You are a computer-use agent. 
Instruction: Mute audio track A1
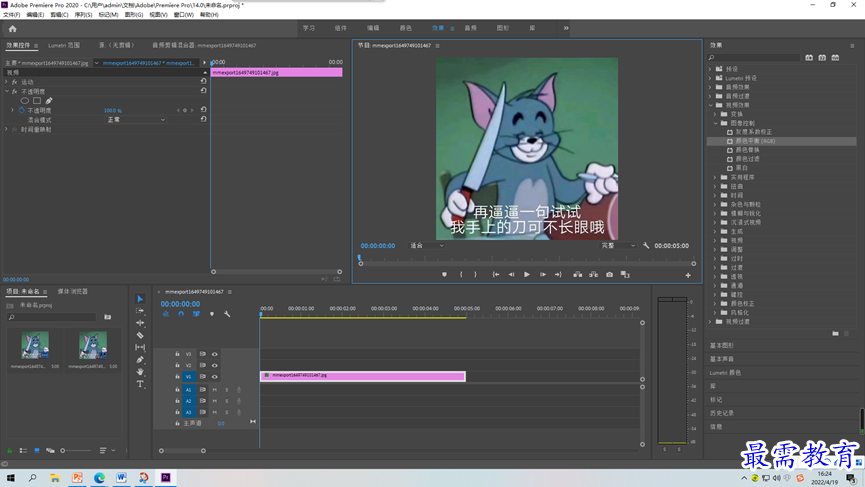[x=215, y=390]
